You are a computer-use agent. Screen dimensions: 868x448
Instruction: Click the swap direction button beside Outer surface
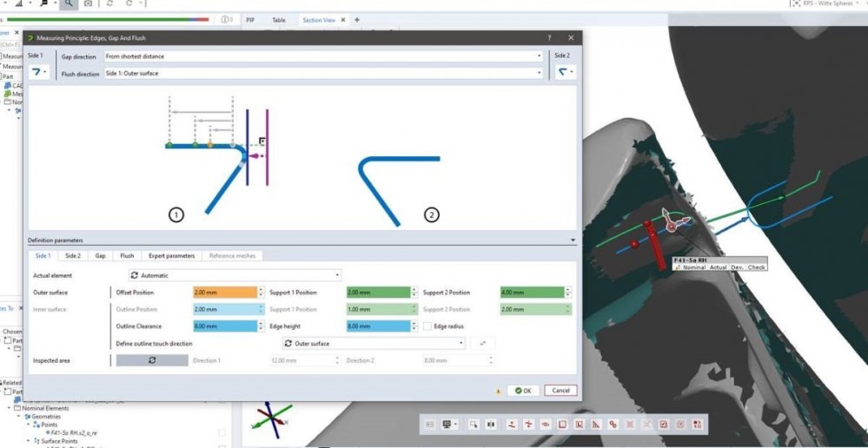(483, 343)
